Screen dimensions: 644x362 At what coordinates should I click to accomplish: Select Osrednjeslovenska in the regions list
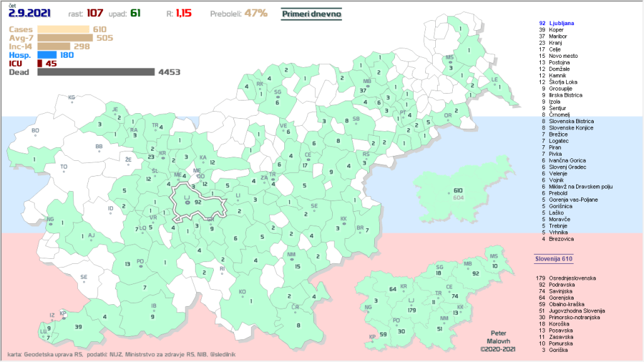point(572,277)
